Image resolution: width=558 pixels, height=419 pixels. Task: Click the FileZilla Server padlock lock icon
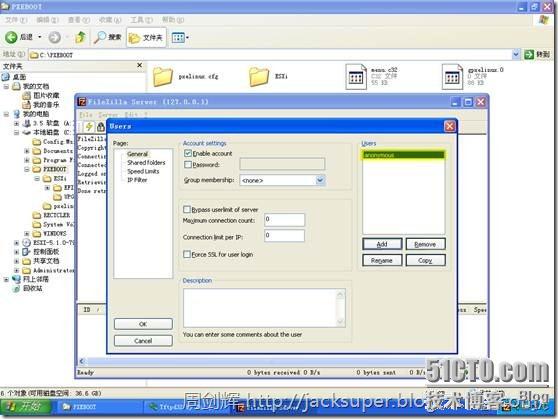[101, 126]
